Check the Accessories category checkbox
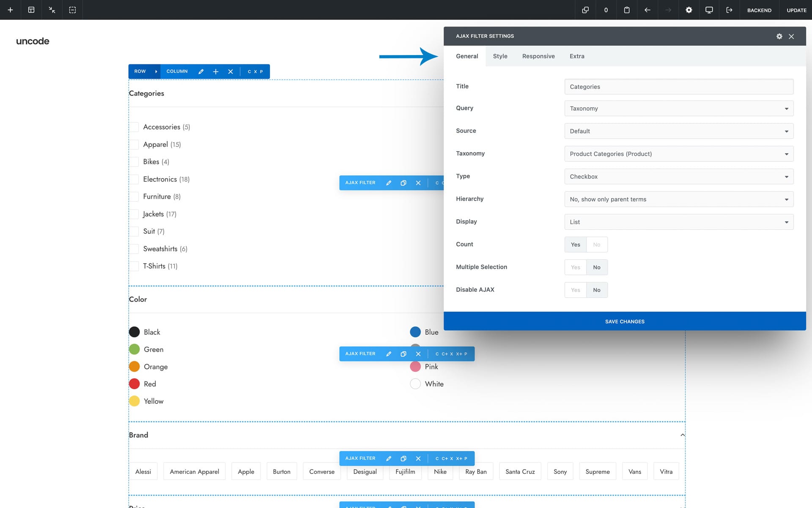Screen dimensions: 812x508 click(x=134, y=127)
